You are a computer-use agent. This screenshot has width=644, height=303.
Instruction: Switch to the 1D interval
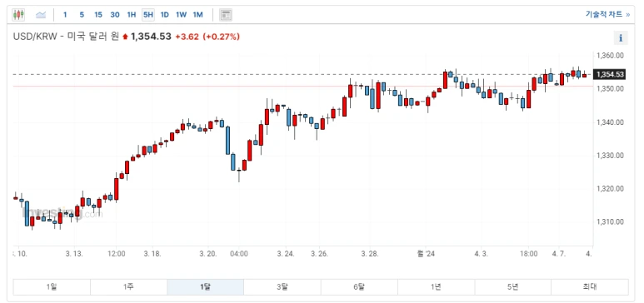point(164,15)
